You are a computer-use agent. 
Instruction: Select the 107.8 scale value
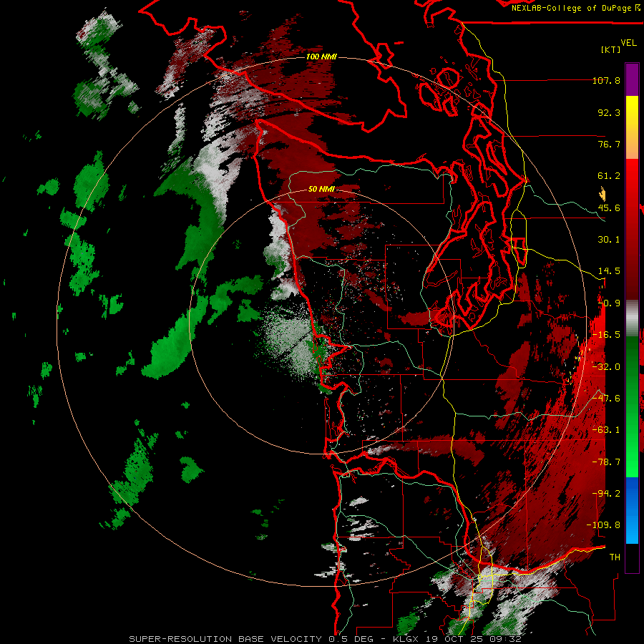click(606, 80)
